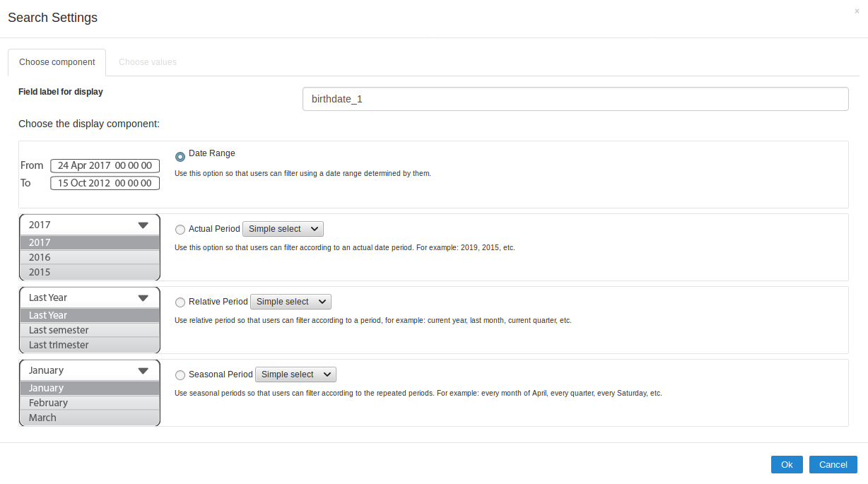The height and width of the screenshot is (484, 868).
Task: Edit the birthdate_1 field label input
Action: click(575, 99)
